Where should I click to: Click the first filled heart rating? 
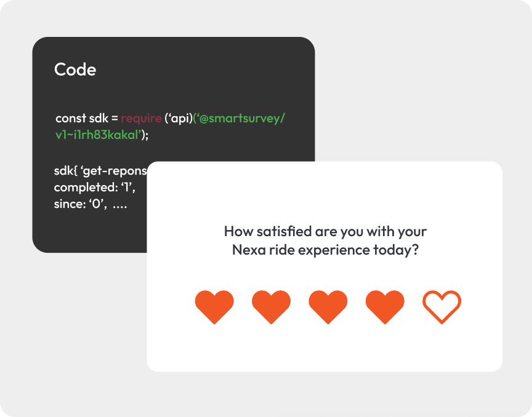pos(214,306)
